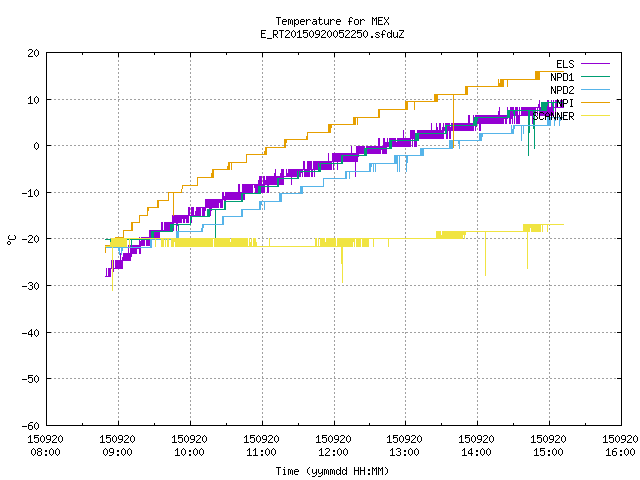Select the filename E_RT20150920052250.sfduZ subtitle
The height and width of the screenshot is (480, 640).
pyautogui.click(x=332, y=34)
